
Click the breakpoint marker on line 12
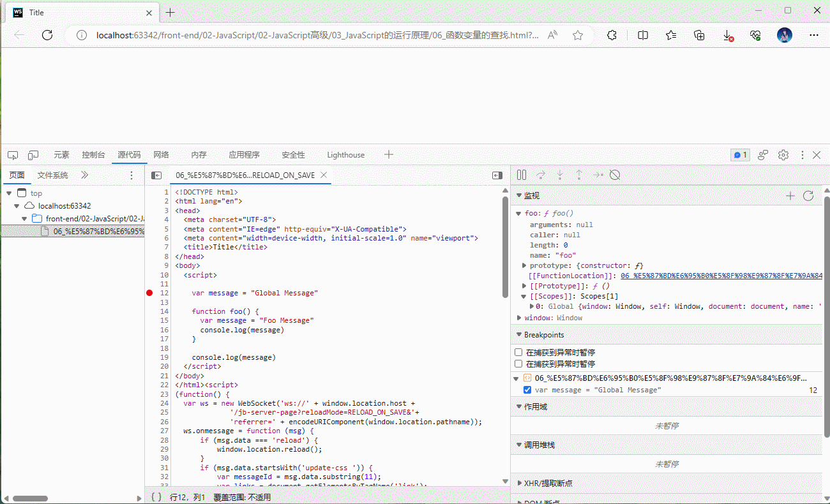click(149, 293)
